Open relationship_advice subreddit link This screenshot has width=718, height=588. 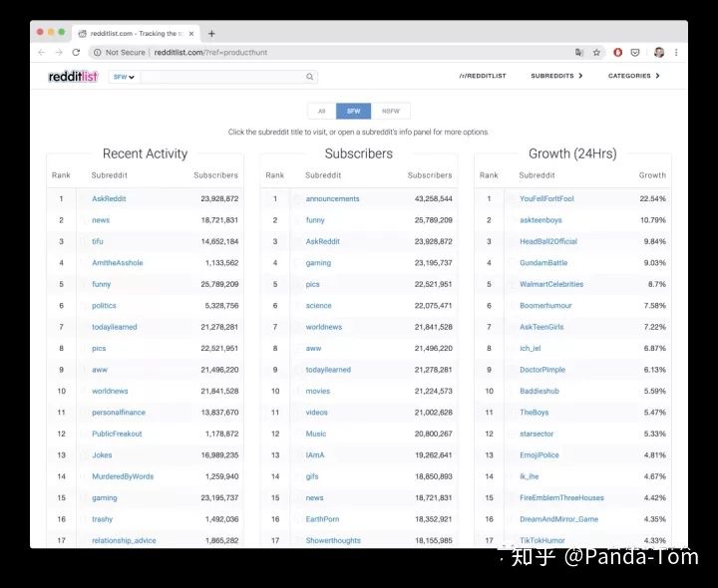(x=124, y=540)
